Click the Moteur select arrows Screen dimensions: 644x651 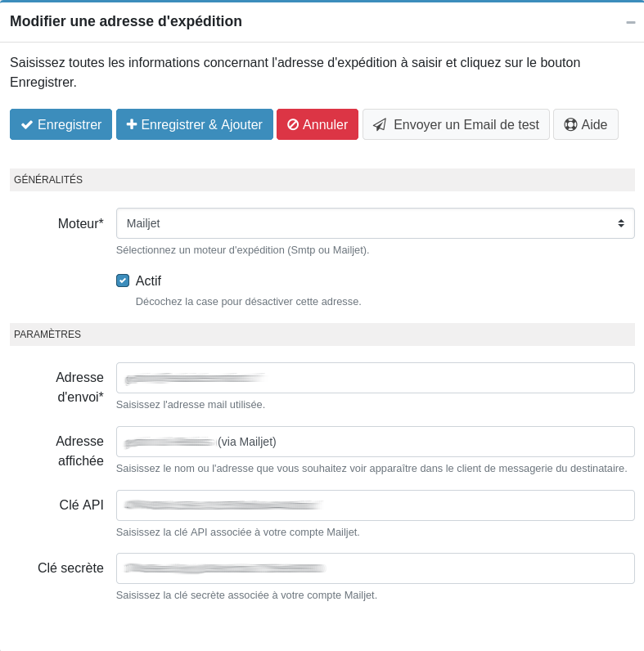pos(621,223)
